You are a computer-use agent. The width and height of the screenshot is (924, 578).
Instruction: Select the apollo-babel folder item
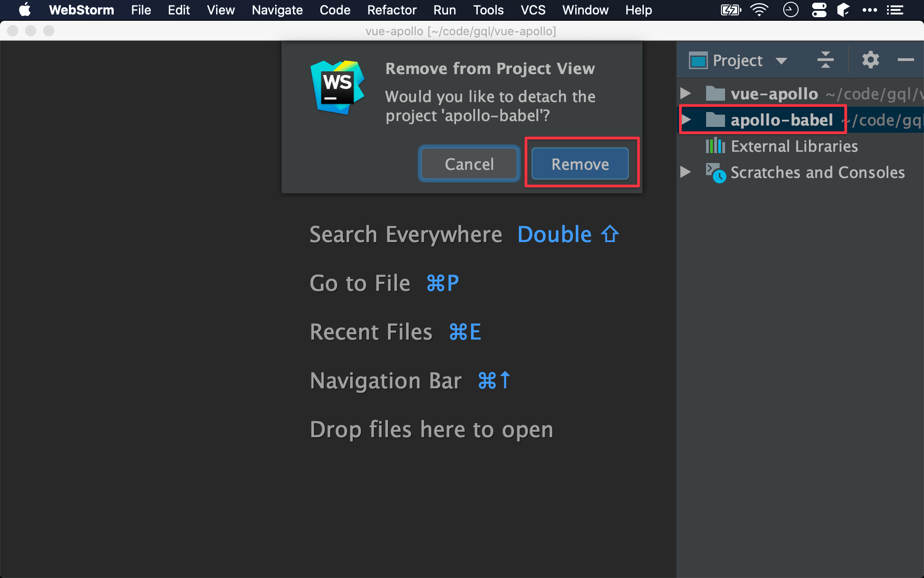[781, 120]
